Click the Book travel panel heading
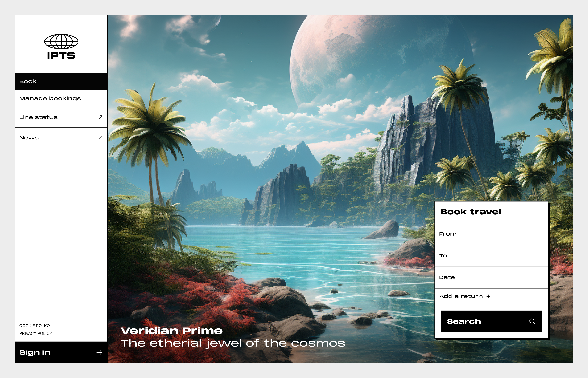This screenshot has width=588, height=378. tap(471, 212)
